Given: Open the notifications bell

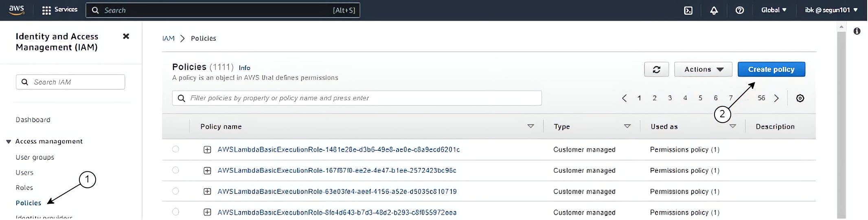Looking at the screenshot, I should pos(714,11).
